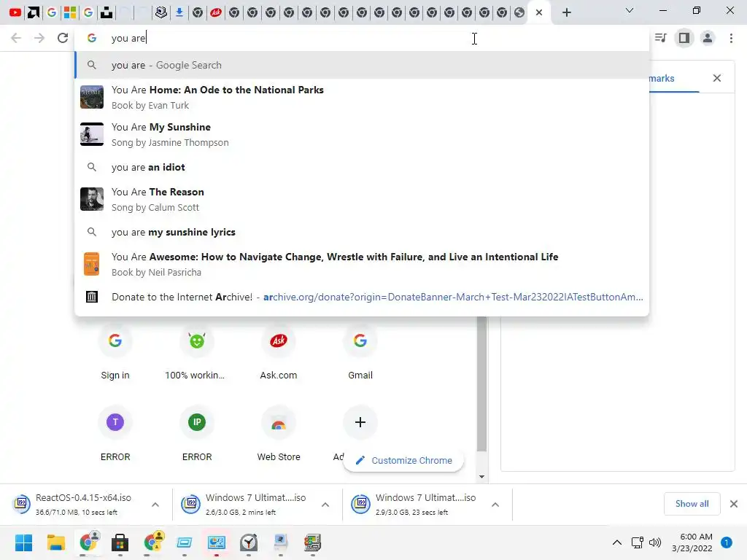Close the downloads bar
This screenshot has width=747, height=560.
point(734,504)
